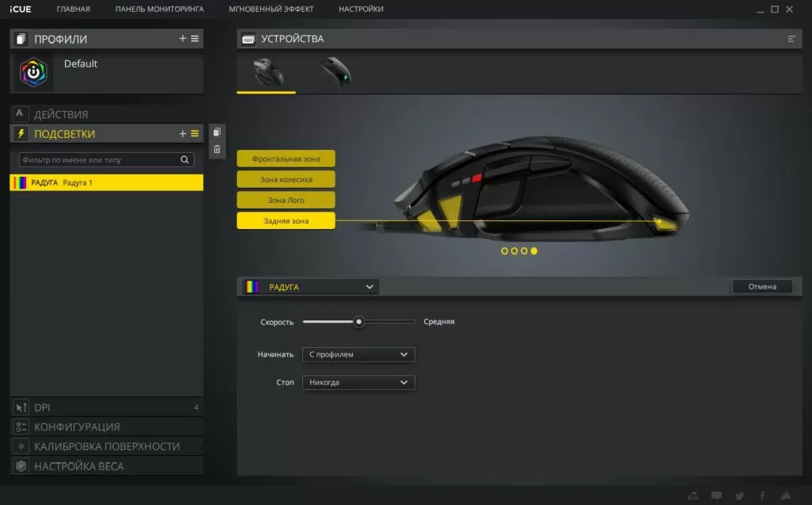The image size is (812, 505).
Task: Switch to second mouse view dot
Action: point(514,251)
